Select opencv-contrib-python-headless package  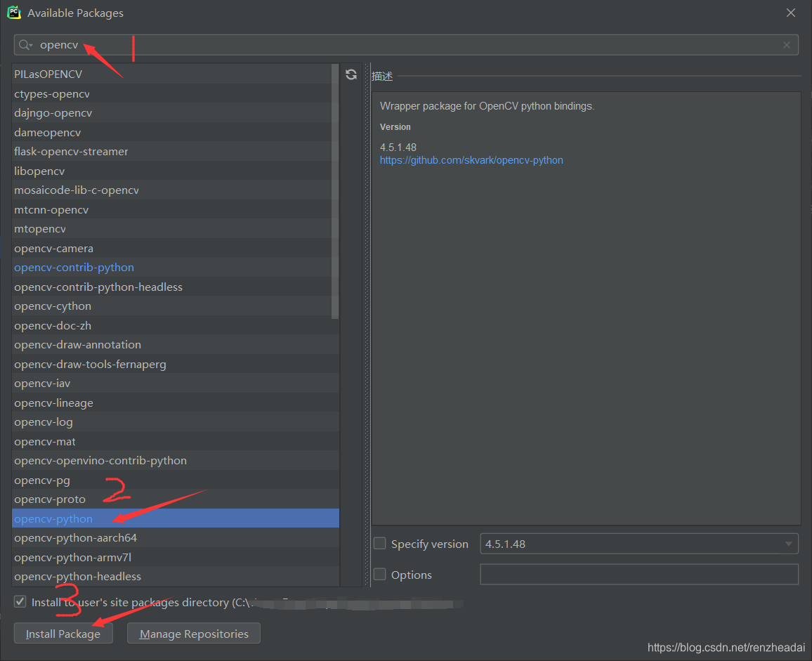[176, 287]
